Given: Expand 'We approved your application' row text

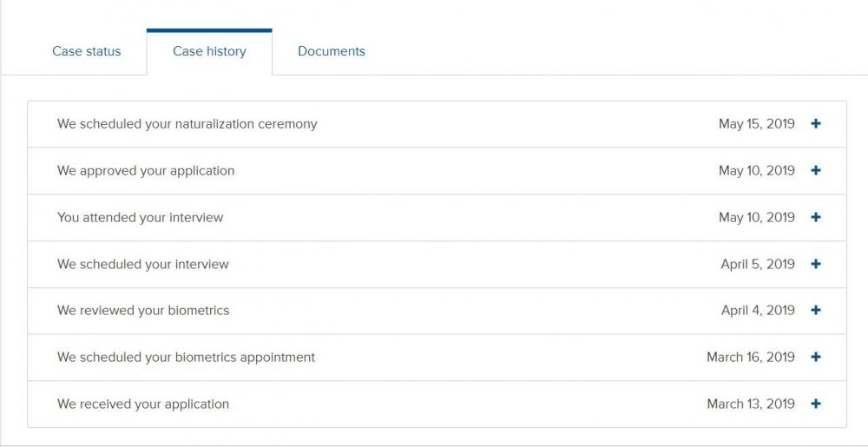Looking at the screenshot, I should tap(146, 171).
